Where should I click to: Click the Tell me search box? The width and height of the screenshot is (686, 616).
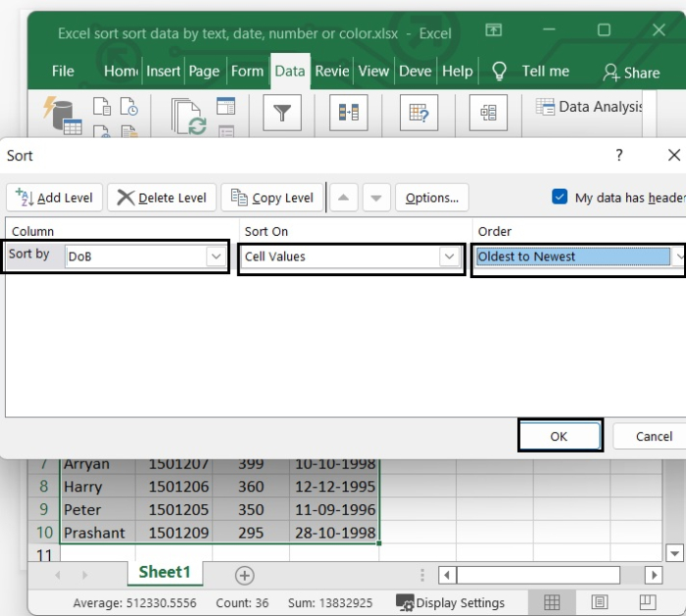[x=545, y=71]
